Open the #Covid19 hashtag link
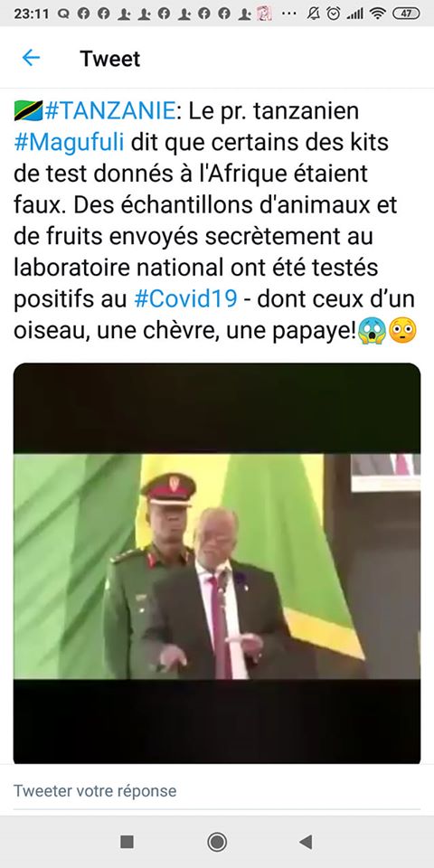 185,299
